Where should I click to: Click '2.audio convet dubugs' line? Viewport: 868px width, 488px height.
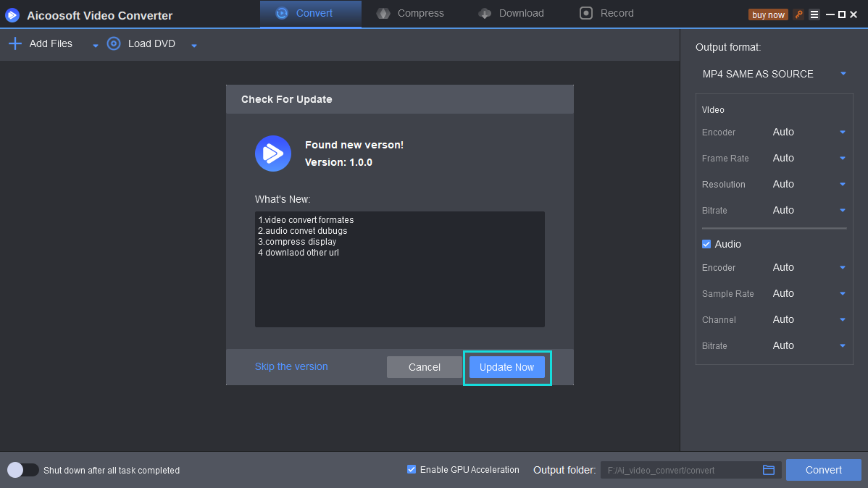pyautogui.click(x=303, y=231)
